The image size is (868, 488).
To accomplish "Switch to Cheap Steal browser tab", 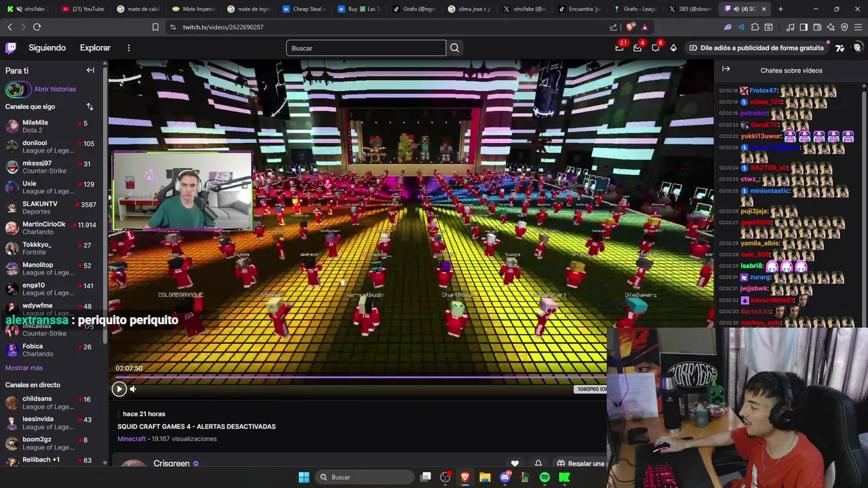I will click(x=304, y=9).
